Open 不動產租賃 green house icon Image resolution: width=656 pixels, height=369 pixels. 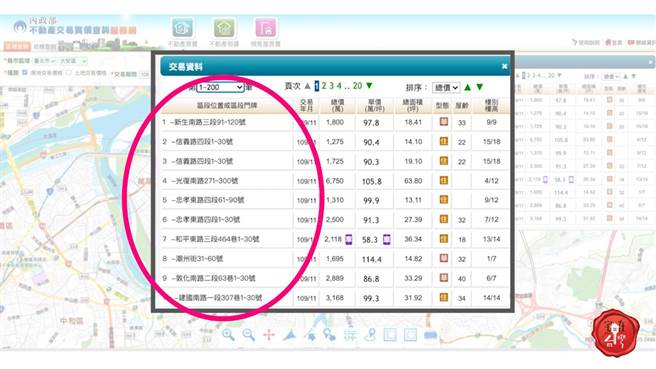(x=224, y=28)
